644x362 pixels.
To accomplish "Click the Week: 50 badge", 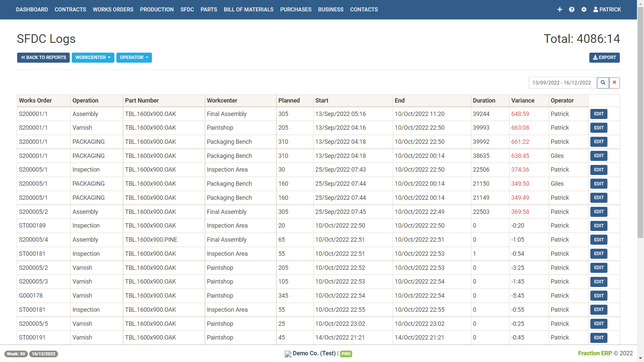I will point(16,354).
